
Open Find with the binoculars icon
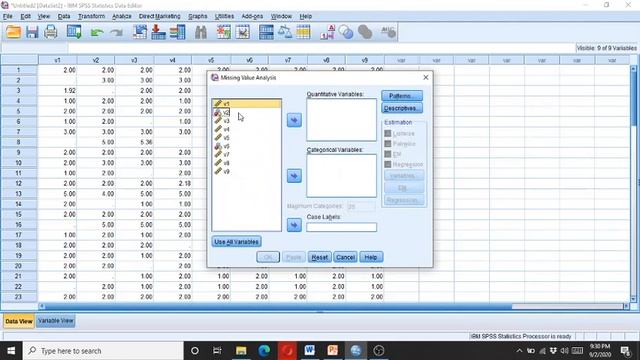(200, 32)
